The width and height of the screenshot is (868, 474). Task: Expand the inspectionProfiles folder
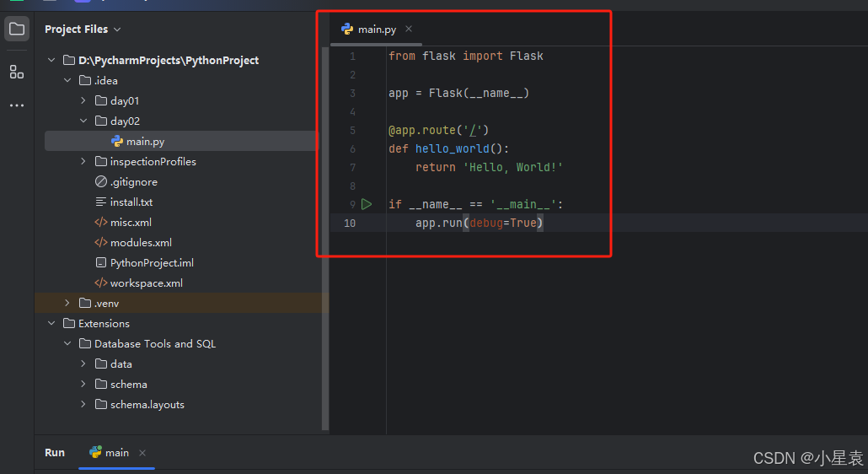click(83, 162)
